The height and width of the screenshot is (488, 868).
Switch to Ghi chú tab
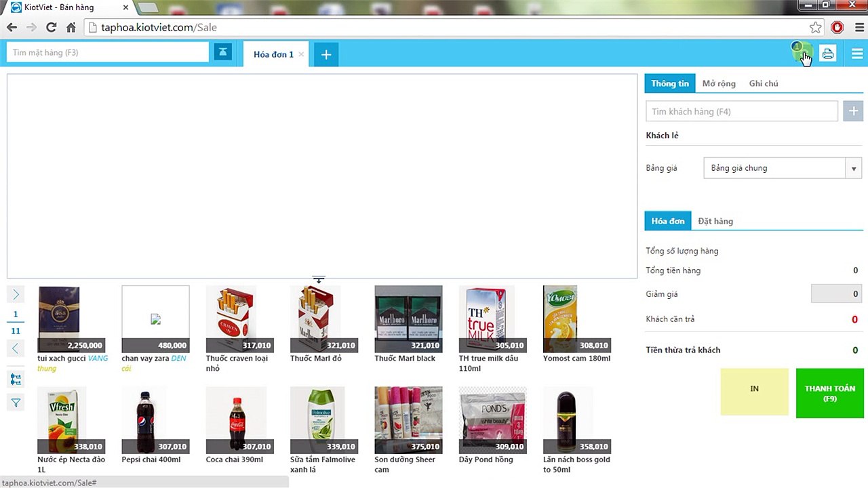coord(764,83)
